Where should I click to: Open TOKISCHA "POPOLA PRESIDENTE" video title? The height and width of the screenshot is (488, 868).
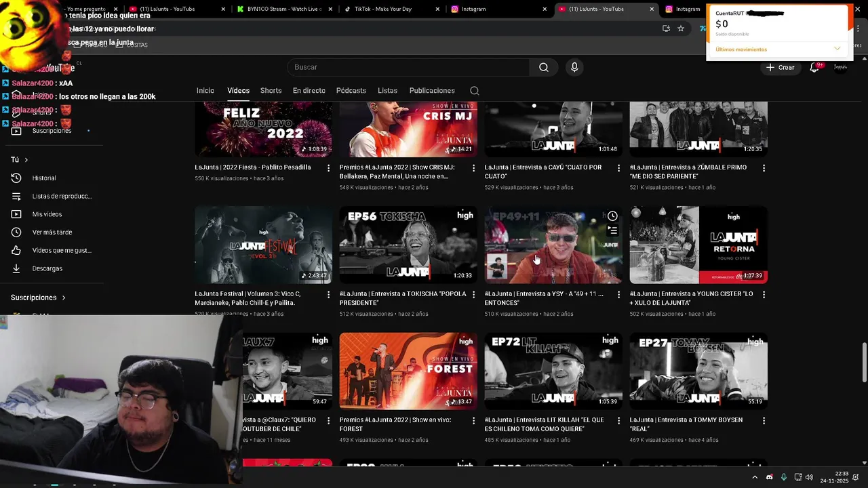tap(403, 298)
